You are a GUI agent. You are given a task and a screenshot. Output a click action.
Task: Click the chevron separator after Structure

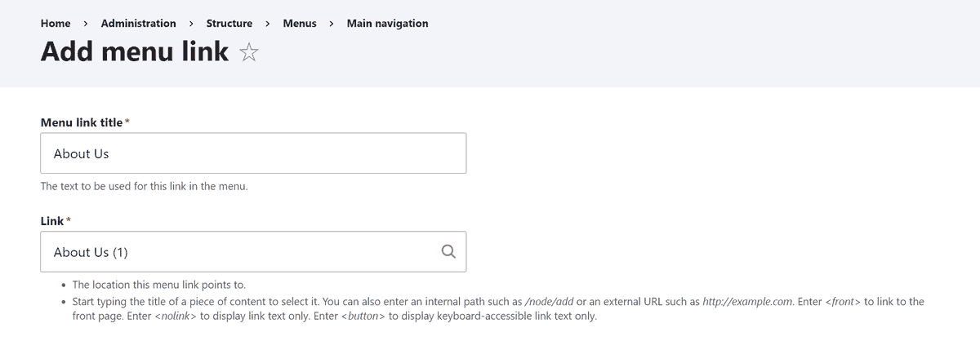click(268, 24)
